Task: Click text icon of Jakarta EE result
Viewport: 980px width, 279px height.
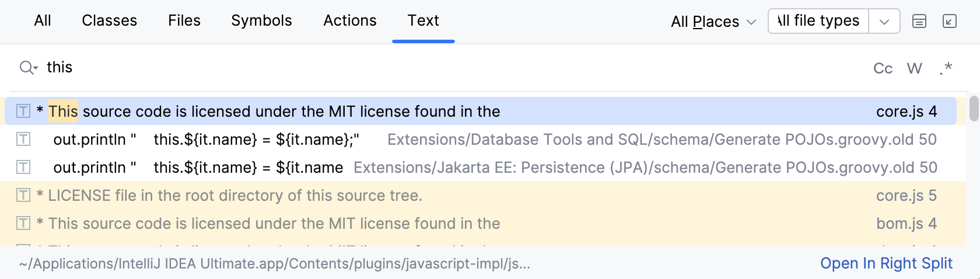Action: [23, 167]
